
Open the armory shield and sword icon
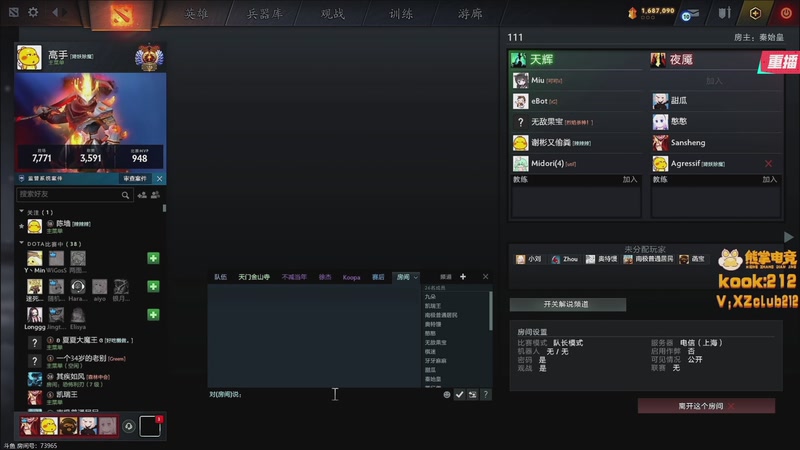pyautogui.click(x=724, y=13)
